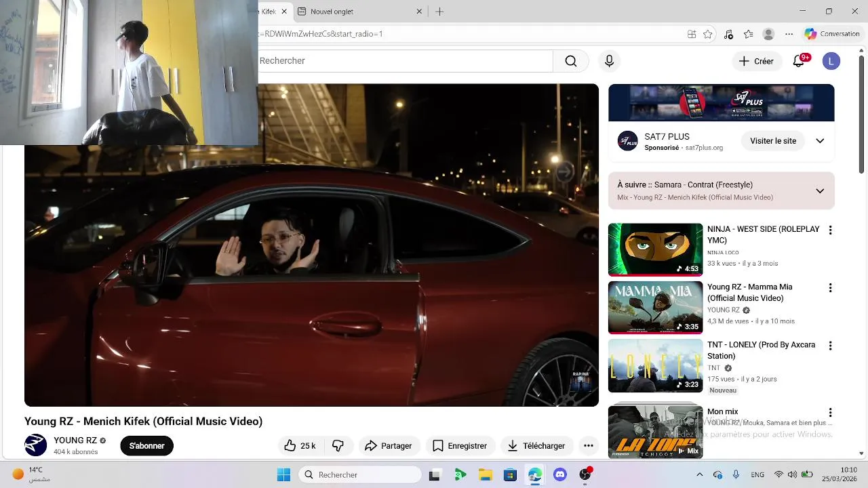Screen dimensions: 868x488
Task: Expand the À suivre mix playlist panel
Action: click(820, 190)
